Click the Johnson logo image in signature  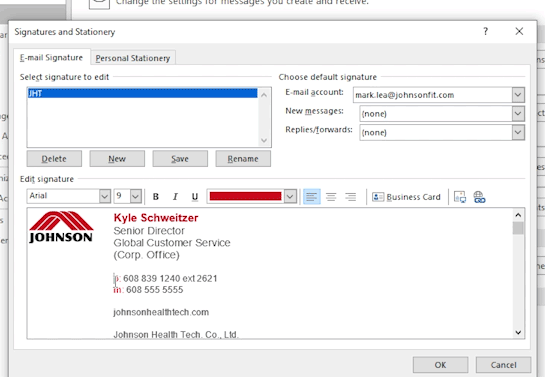click(x=61, y=227)
